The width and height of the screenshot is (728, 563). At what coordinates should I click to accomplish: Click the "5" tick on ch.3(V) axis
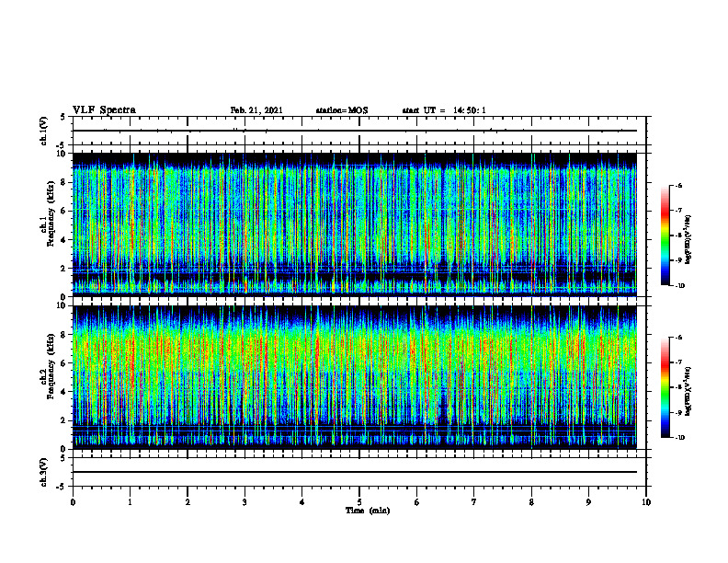pyautogui.click(x=63, y=458)
